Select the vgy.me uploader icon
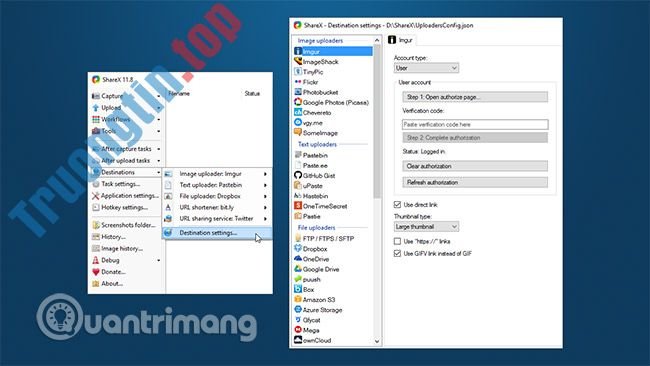The width and height of the screenshot is (650, 366). 298,123
